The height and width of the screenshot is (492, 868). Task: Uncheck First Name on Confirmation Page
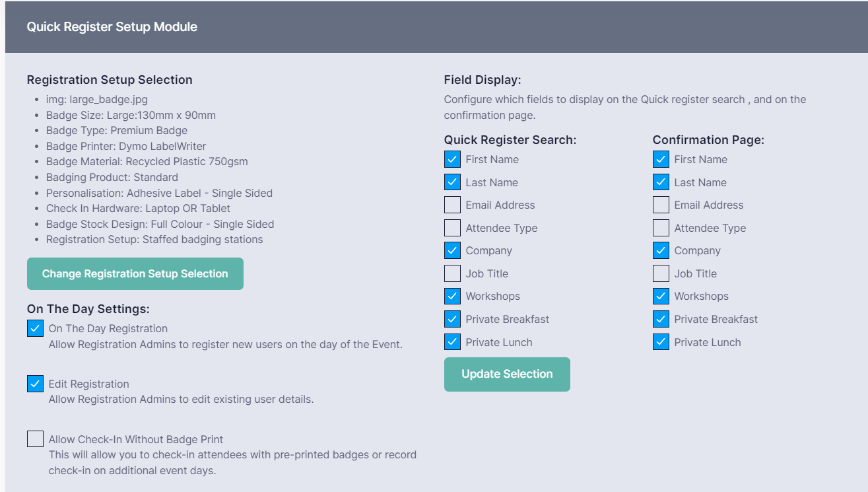(x=661, y=159)
